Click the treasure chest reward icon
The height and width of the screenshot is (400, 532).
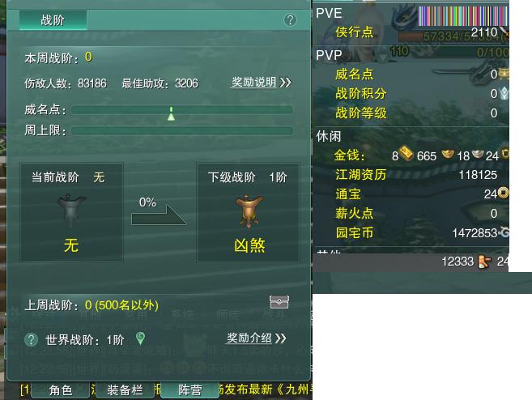pyautogui.click(x=279, y=302)
